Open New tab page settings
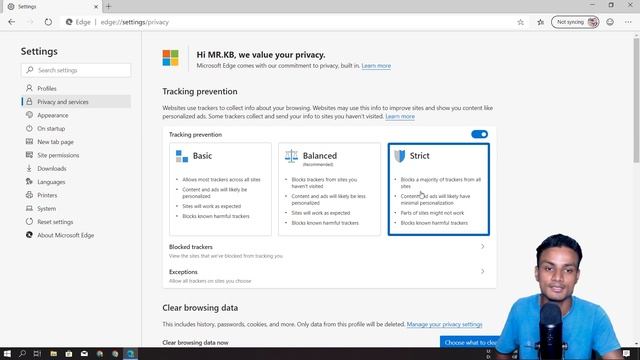 (x=76, y=142)
